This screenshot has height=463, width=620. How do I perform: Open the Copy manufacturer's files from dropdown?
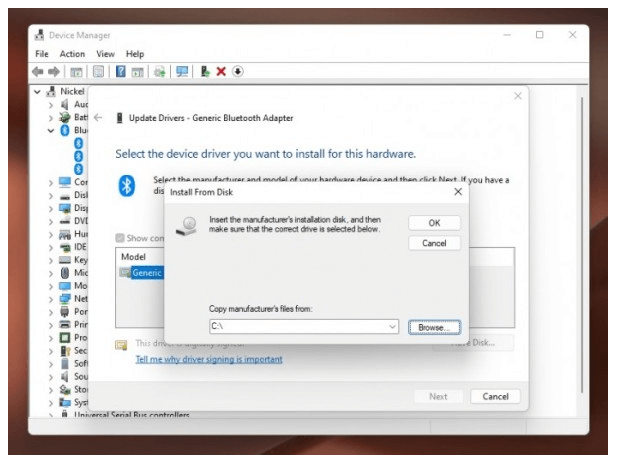click(392, 327)
